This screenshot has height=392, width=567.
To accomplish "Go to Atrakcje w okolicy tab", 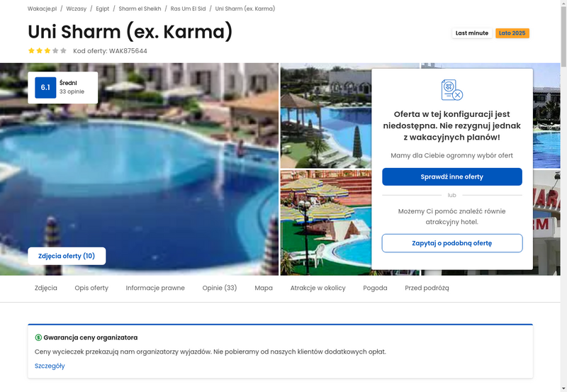I will coord(318,288).
